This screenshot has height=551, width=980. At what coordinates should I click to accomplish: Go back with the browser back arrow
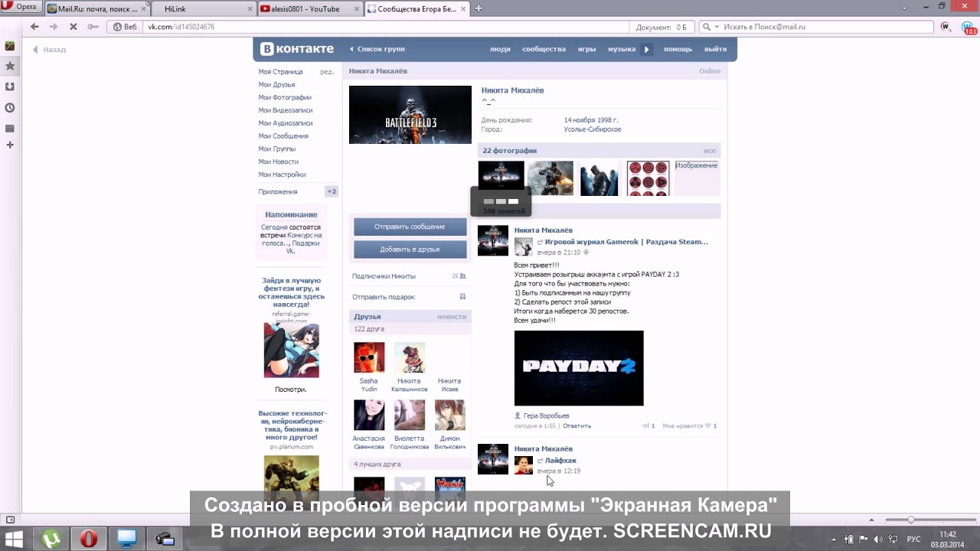[x=34, y=27]
